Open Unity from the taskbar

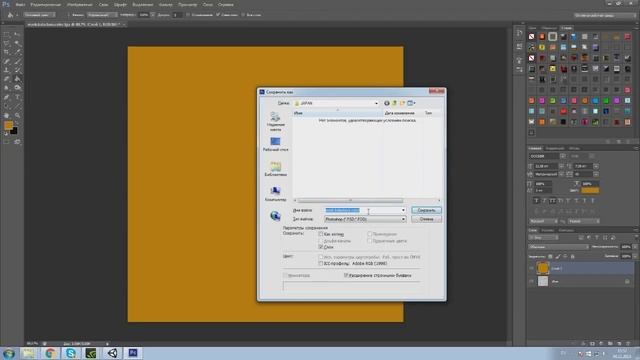(112, 353)
